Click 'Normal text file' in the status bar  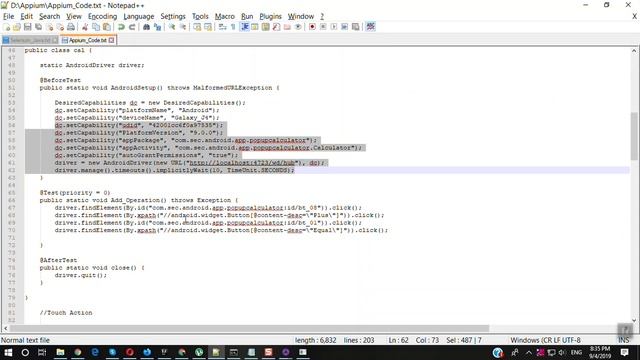pos(25,340)
